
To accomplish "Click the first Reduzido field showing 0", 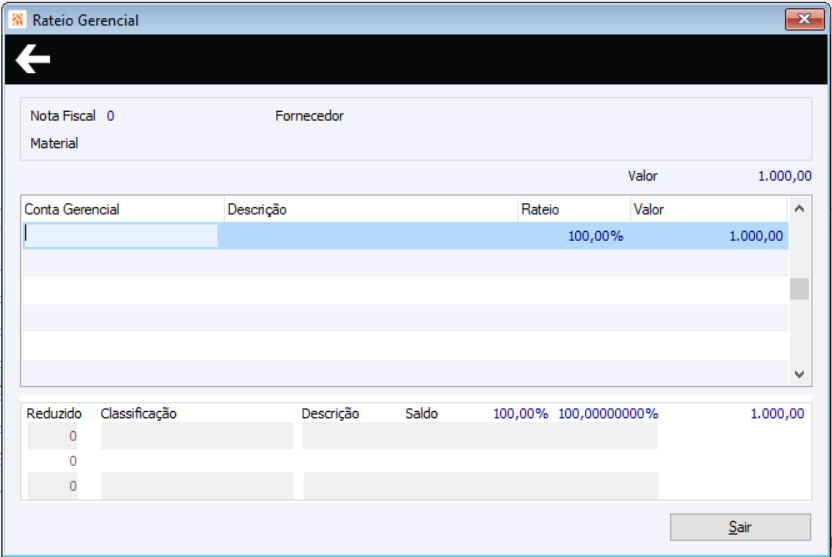I will pos(53,436).
